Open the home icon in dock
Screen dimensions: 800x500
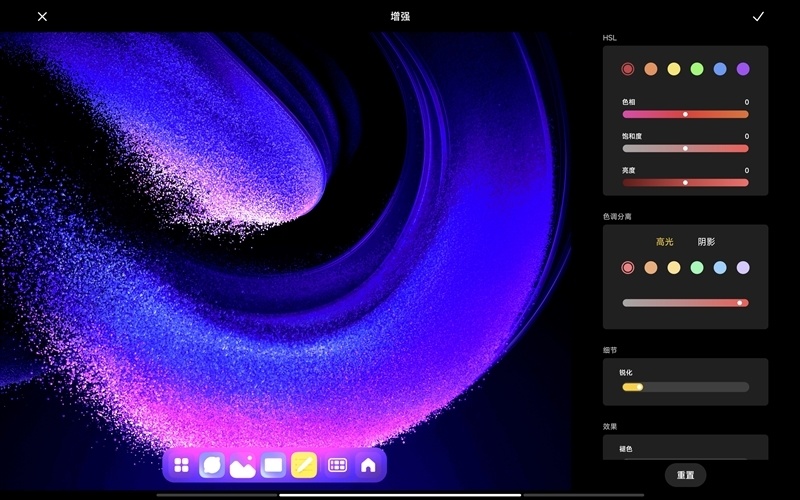coord(368,465)
